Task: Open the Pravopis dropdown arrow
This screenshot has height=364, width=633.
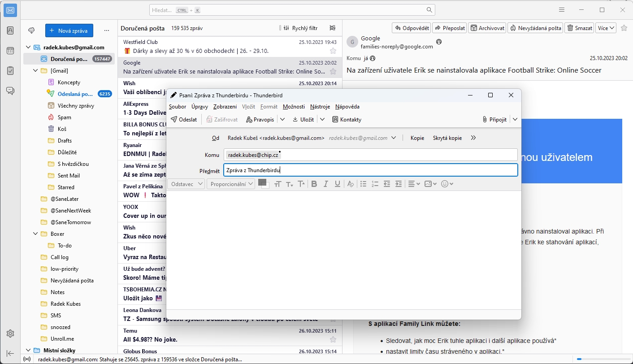Action: [282, 119]
